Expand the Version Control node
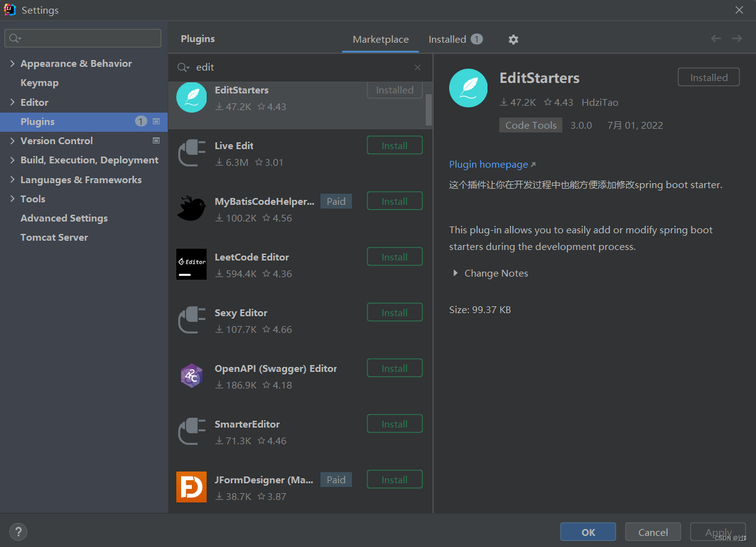 tap(12, 140)
